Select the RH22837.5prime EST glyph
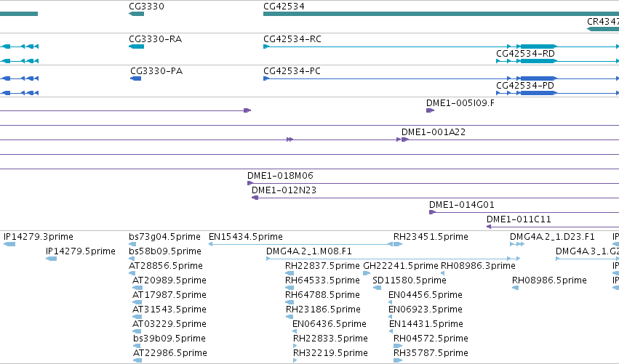Image resolution: width=619 pixels, height=364 pixels. point(289,273)
